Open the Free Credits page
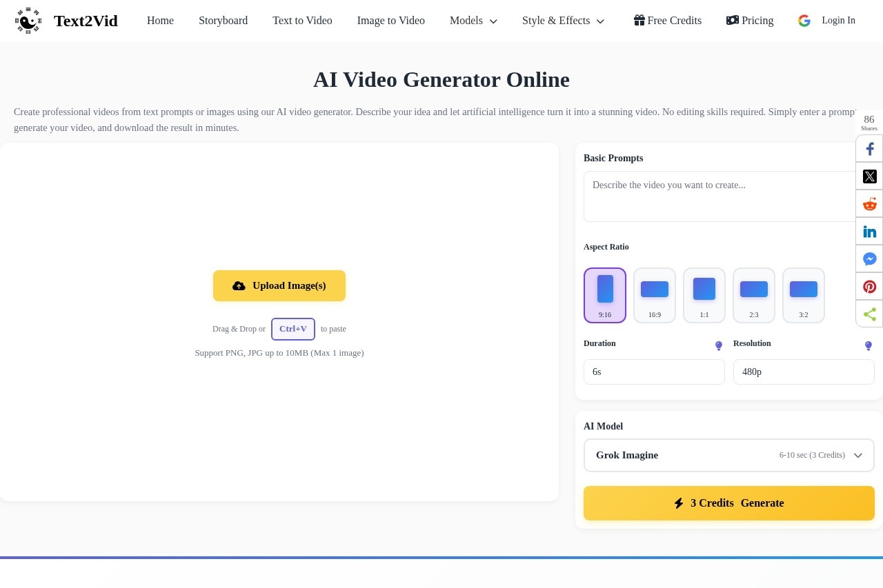Viewport: 883px width, 588px height. (668, 21)
